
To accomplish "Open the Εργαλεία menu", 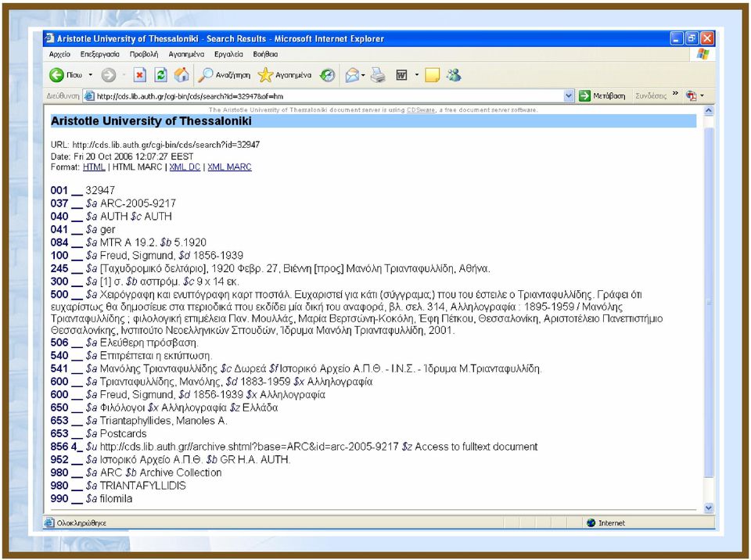I will [x=228, y=54].
